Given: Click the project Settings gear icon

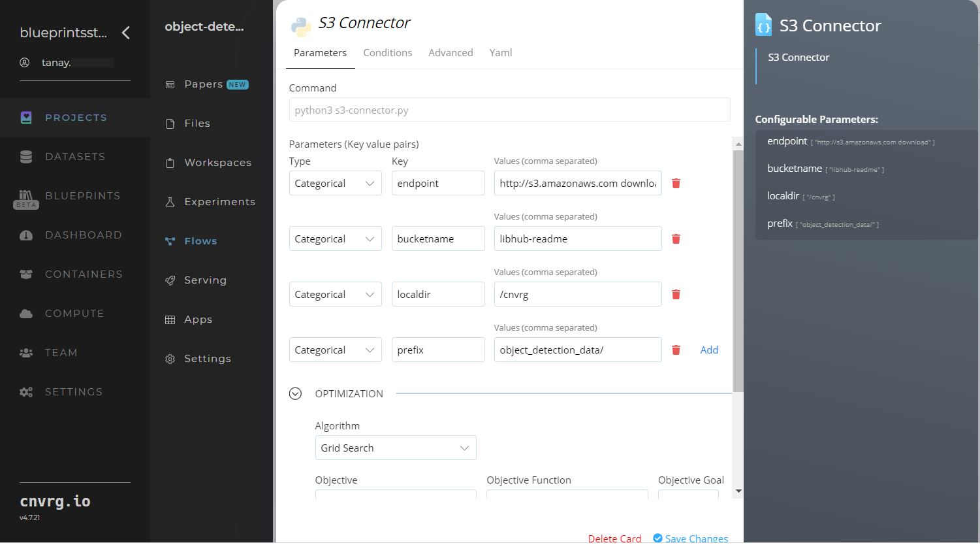Looking at the screenshot, I should tap(170, 359).
